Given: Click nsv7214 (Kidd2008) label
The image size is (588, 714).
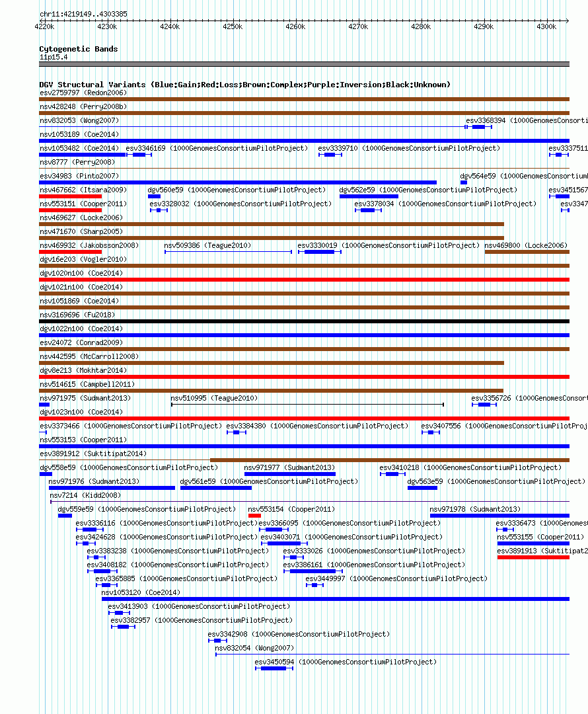Looking at the screenshot, I should click(x=85, y=495).
